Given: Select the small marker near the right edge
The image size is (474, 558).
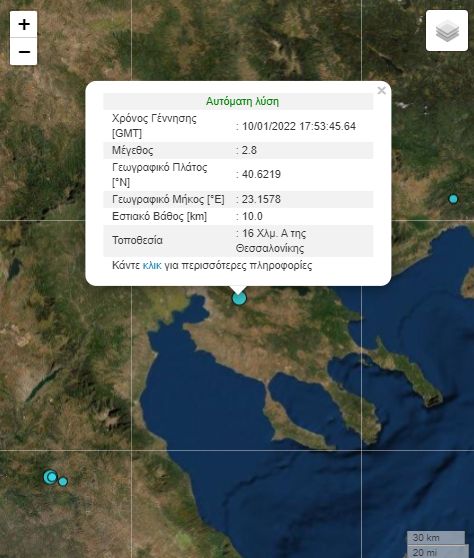Looking at the screenshot, I should pos(453,199).
